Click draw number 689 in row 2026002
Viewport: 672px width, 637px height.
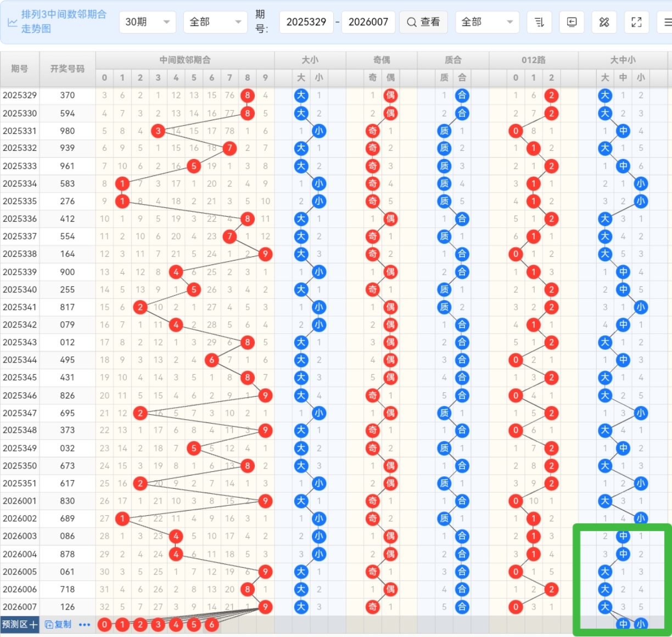pyautogui.click(x=68, y=518)
